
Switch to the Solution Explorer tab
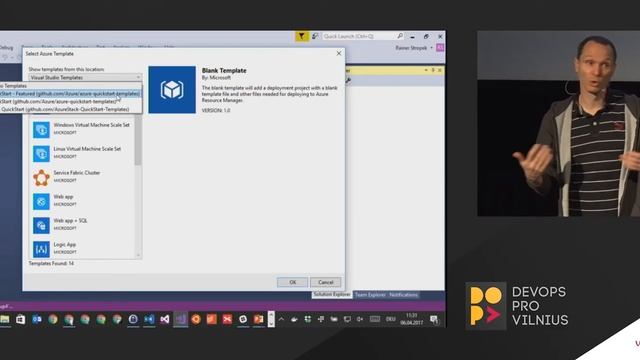tap(331, 294)
